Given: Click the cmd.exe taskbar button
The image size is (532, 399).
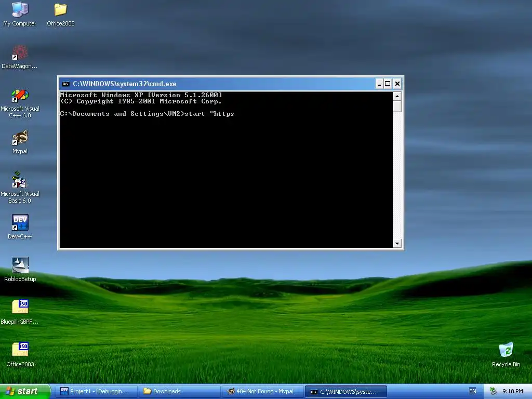Looking at the screenshot, I should (x=345, y=392).
